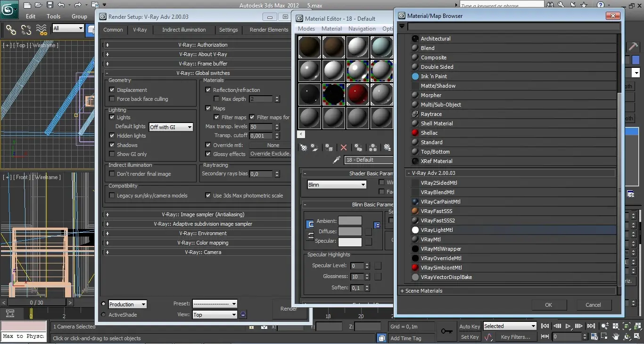644x344 pixels.
Task: Enable Show GI only checkbox
Action: click(x=112, y=154)
